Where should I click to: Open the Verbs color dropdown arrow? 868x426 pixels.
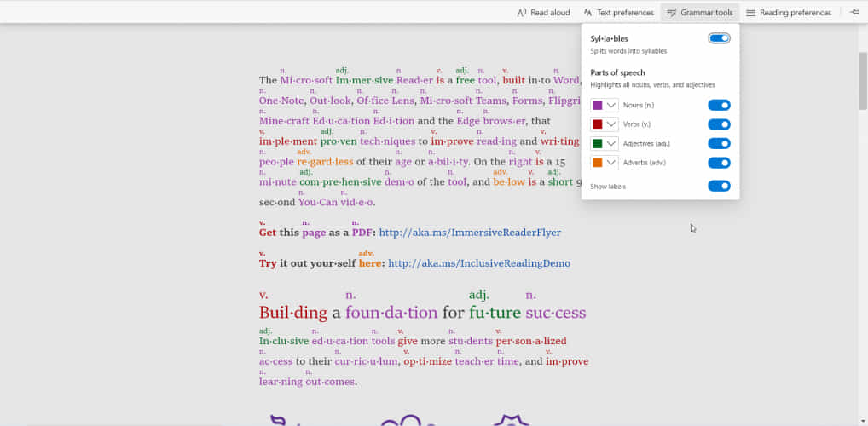pyautogui.click(x=611, y=124)
